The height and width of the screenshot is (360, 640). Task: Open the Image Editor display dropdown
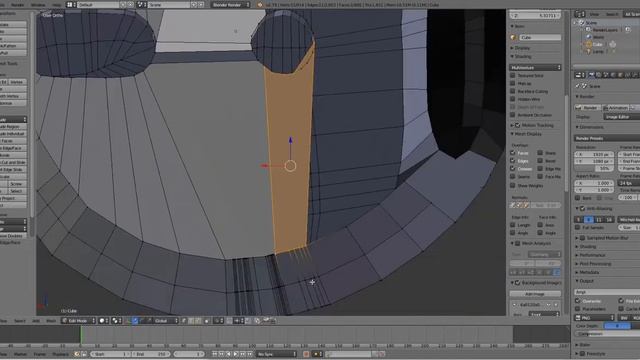[622, 117]
